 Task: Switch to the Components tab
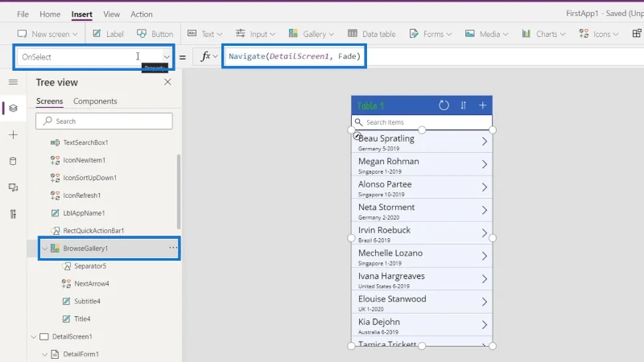[95, 101]
